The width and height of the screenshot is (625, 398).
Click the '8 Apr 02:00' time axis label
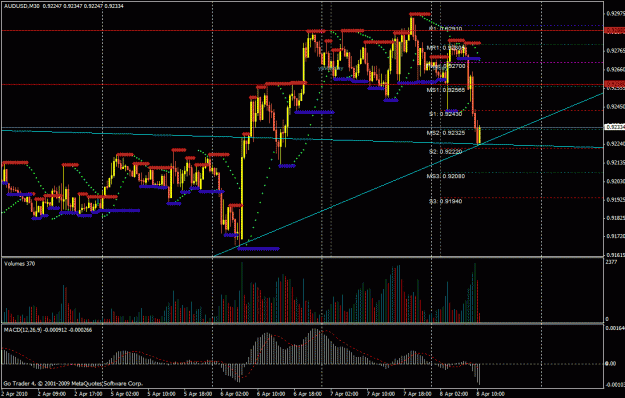(x=455, y=394)
